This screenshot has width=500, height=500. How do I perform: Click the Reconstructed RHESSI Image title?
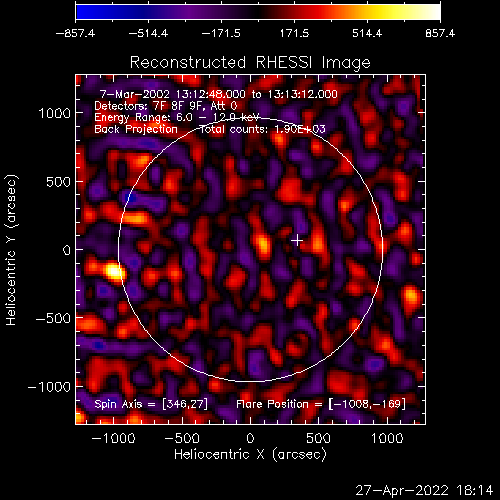click(250, 62)
